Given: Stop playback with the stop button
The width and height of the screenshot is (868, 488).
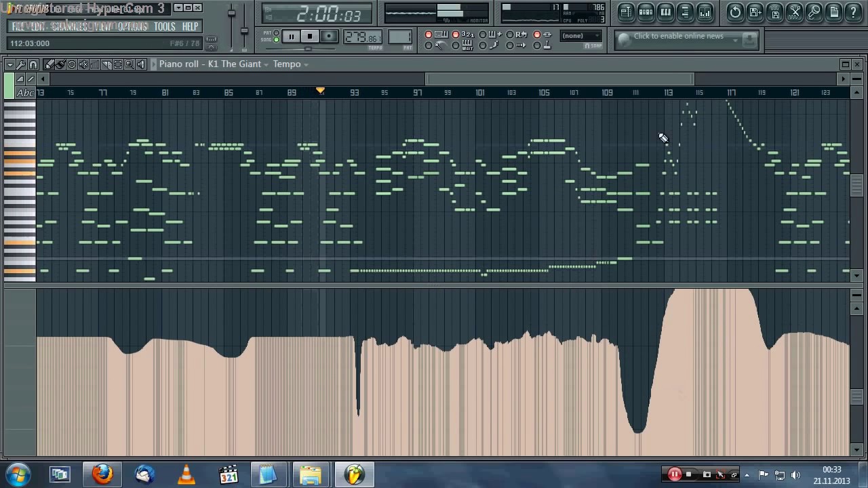Looking at the screenshot, I should click(310, 37).
